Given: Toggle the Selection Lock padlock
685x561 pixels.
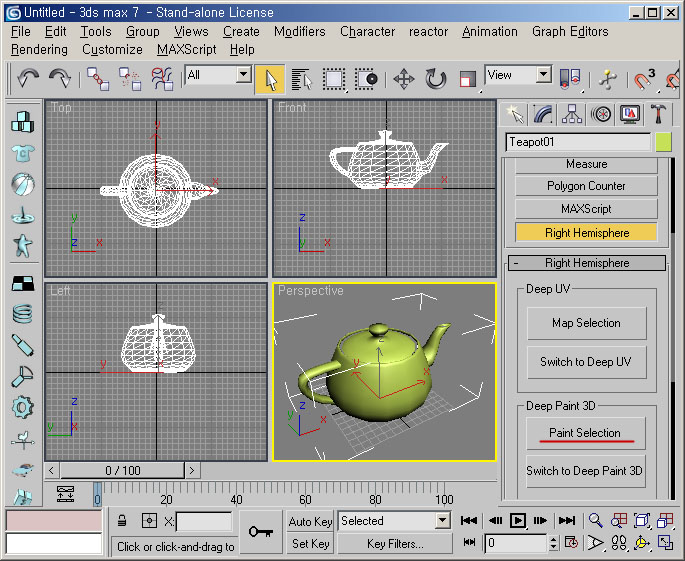Looking at the screenshot, I should click(122, 521).
